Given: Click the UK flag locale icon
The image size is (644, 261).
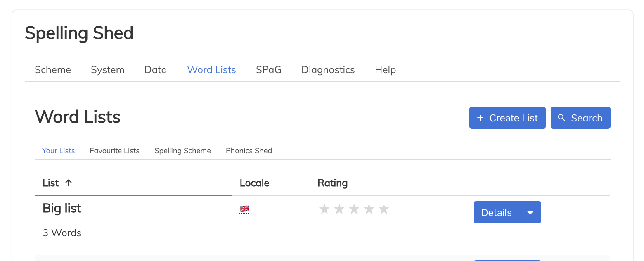Looking at the screenshot, I should coord(244,209).
